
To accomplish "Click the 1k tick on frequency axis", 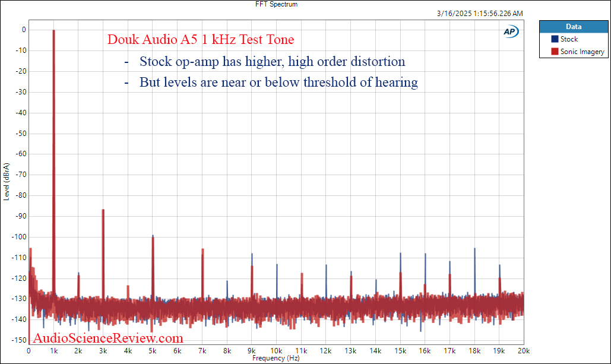I will tap(54, 351).
